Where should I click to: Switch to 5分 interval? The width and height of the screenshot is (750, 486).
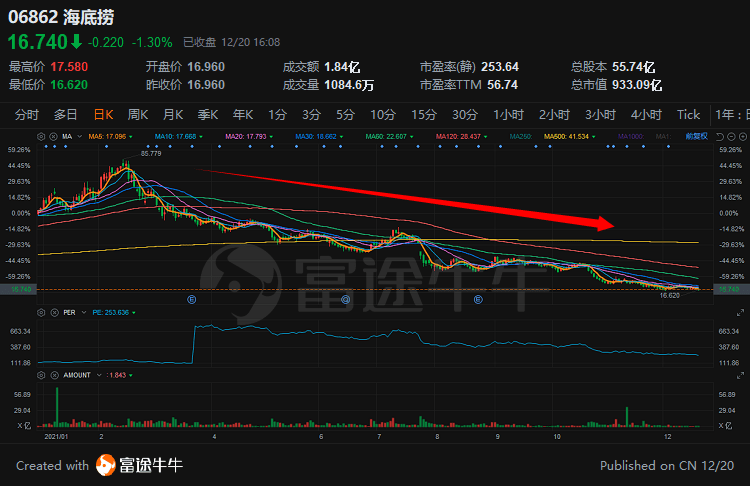[x=345, y=115]
